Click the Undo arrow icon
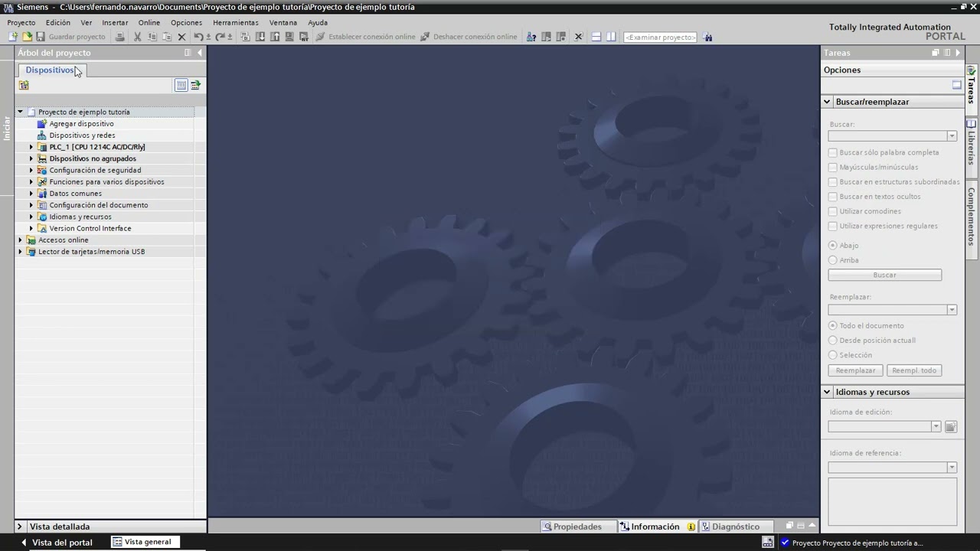 [199, 37]
